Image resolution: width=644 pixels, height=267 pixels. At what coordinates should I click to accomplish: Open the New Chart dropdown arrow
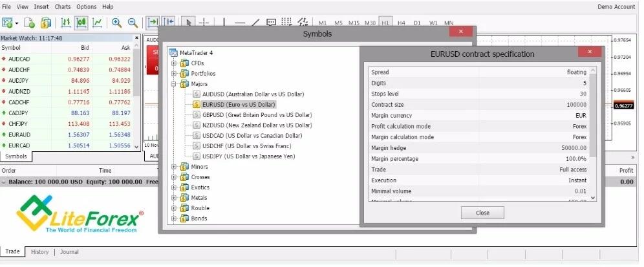click(17, 23)
